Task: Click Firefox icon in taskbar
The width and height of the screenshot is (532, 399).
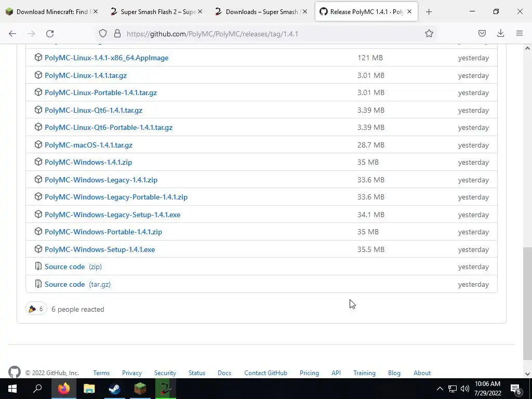Action: [64, 389]
